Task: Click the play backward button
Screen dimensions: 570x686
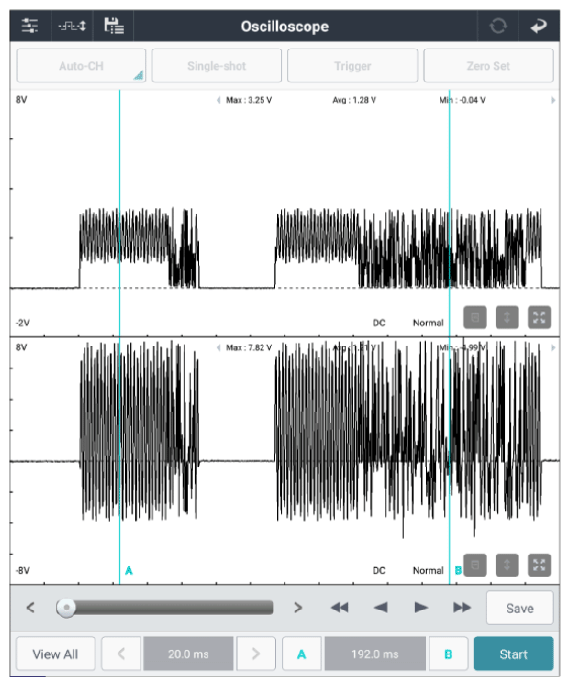Action: [x=381, y=607]
